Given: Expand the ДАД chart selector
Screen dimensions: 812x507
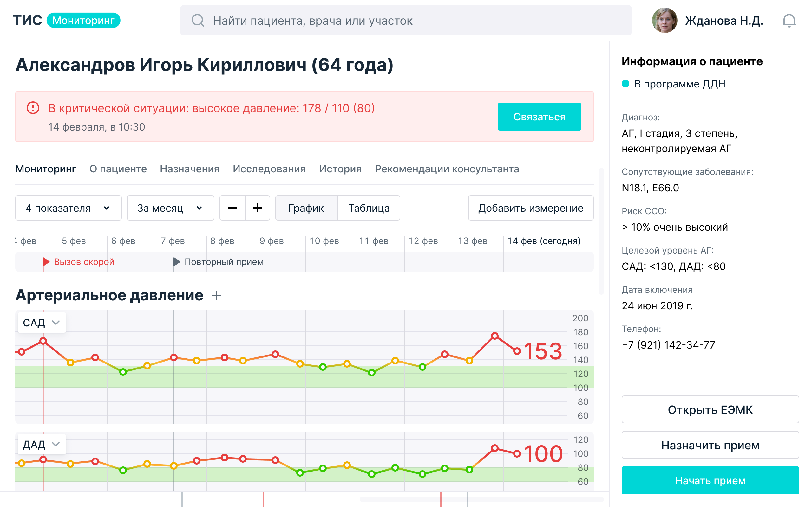Looking at the screenshot, I should [42, 444].
